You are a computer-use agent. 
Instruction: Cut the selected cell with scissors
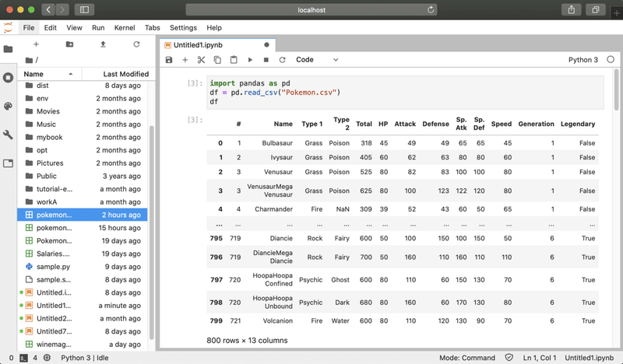[x=201, y=60]
